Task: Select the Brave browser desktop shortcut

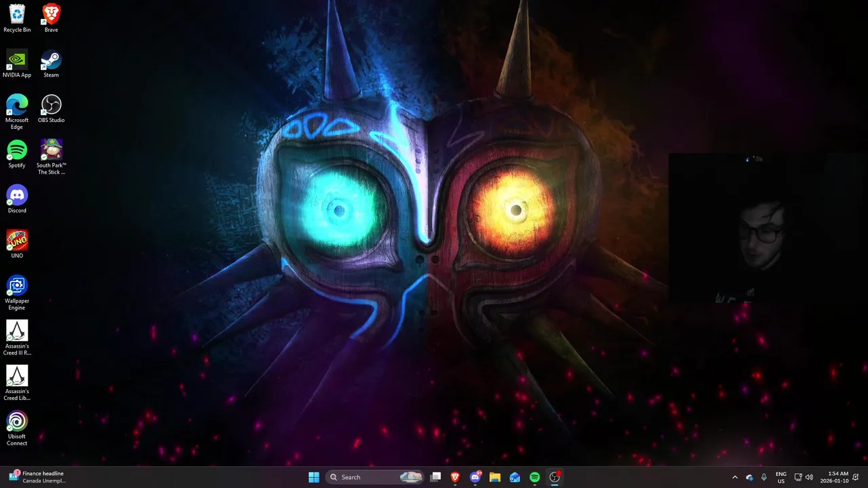Action: tap(51, 18)
